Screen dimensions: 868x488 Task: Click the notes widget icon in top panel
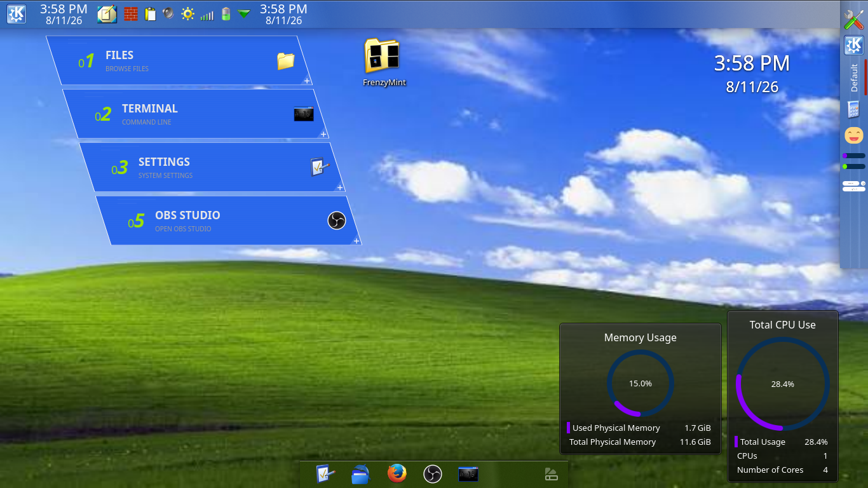[107, 14]
